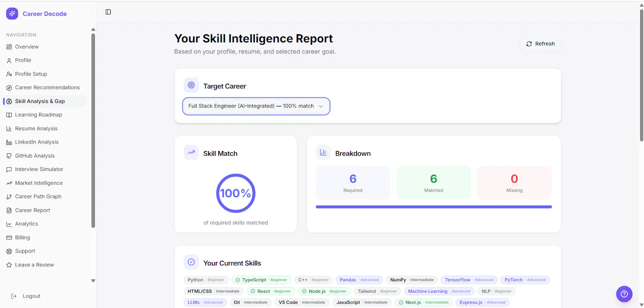Click the Career Recommendations compass icon
644x308 pixels.
coord(9,87)
